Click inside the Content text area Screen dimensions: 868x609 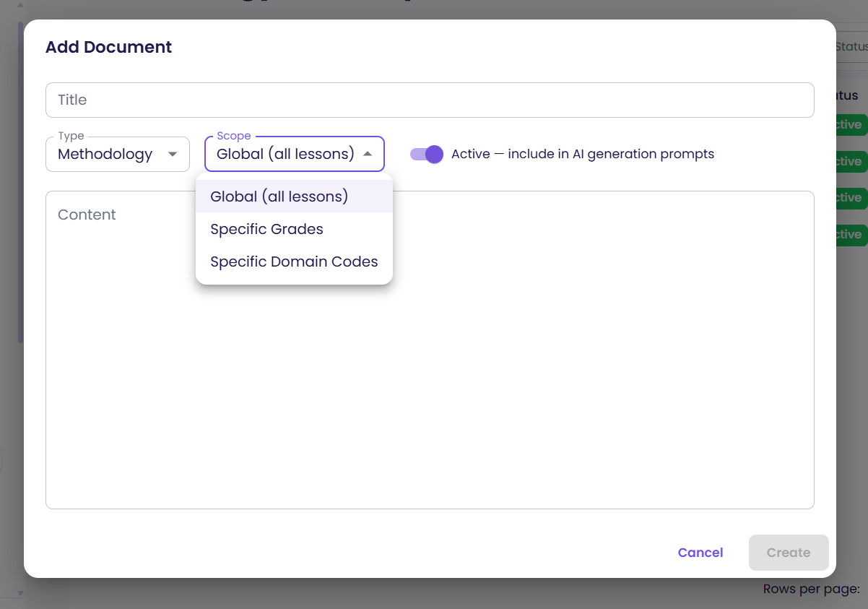tap(430, 350)
